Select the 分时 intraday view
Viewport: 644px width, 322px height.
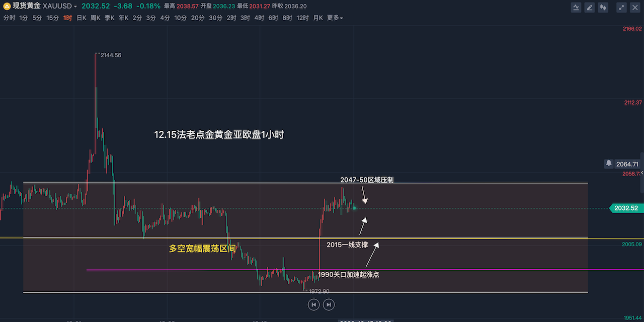coord(9,18)
